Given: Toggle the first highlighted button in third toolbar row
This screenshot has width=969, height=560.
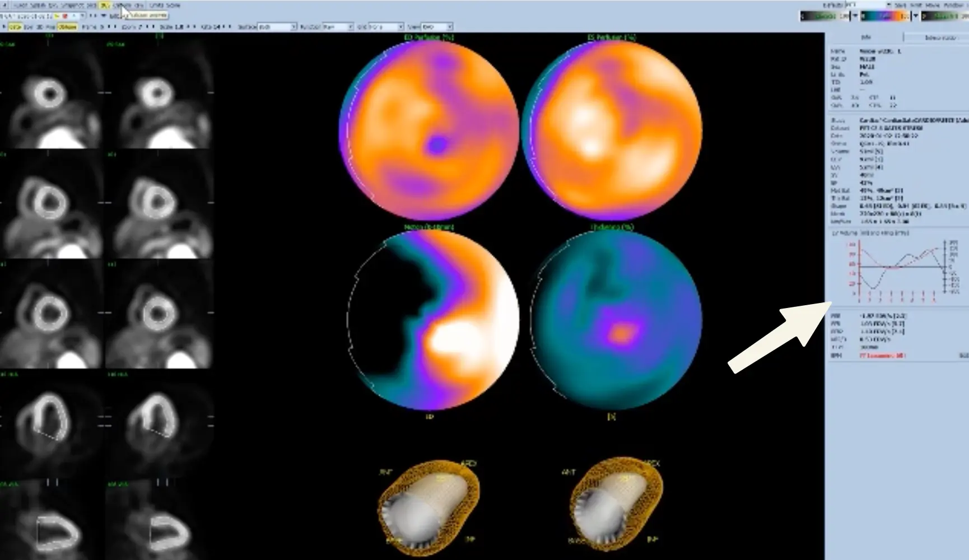Looking at the screenshot, I should click(x=15, y=27).
